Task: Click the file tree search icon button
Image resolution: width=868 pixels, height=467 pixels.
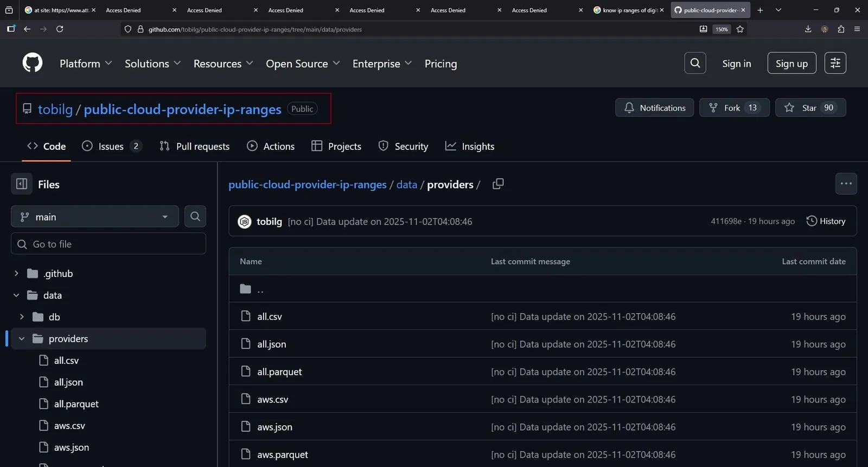Action: pyautogui.click(x=195, y=216)
